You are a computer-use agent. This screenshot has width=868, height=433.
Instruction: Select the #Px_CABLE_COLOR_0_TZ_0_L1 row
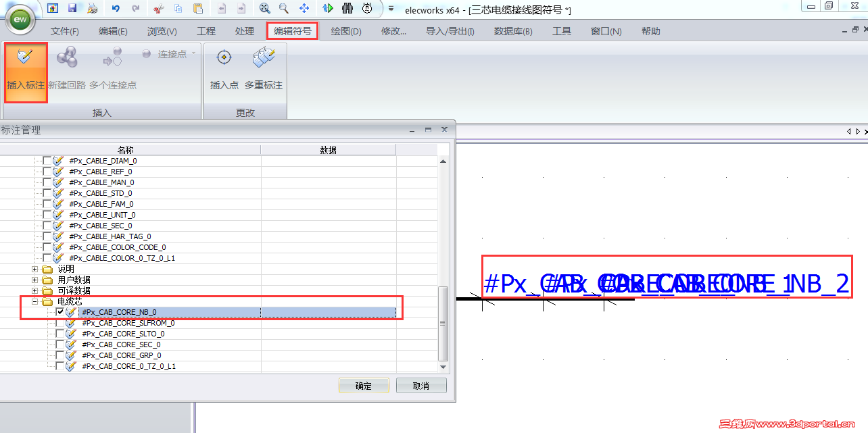click(x=122, y=258)
